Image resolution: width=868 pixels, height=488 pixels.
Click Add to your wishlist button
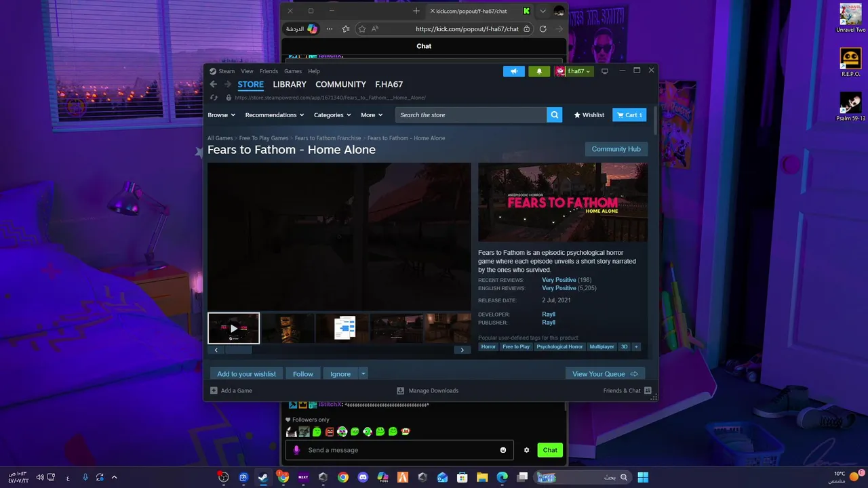(x=246, y=373)
